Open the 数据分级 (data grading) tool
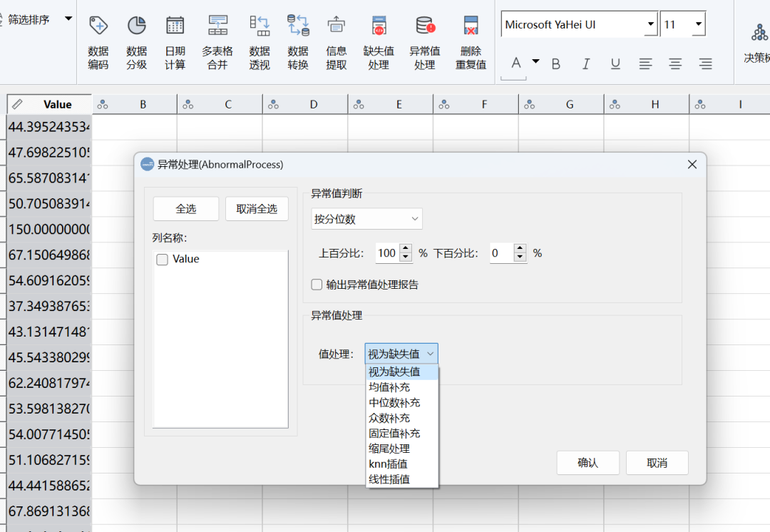 point(137,26)
